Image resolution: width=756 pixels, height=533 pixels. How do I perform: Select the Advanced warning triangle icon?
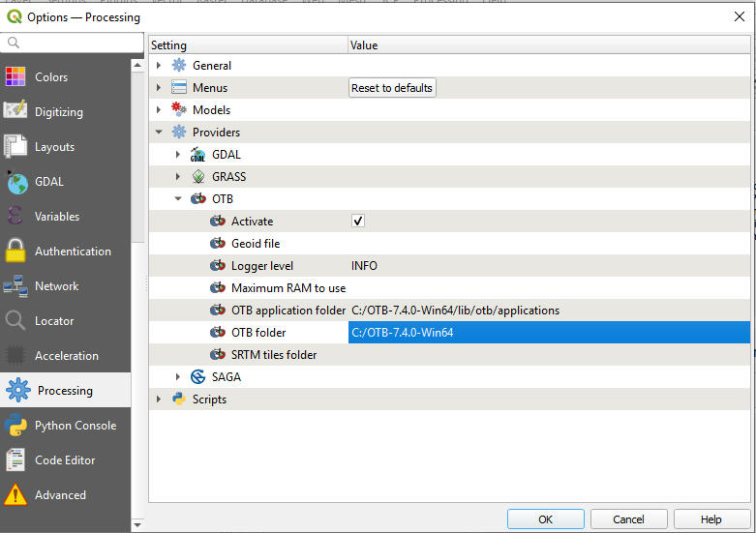click(15, 494)
